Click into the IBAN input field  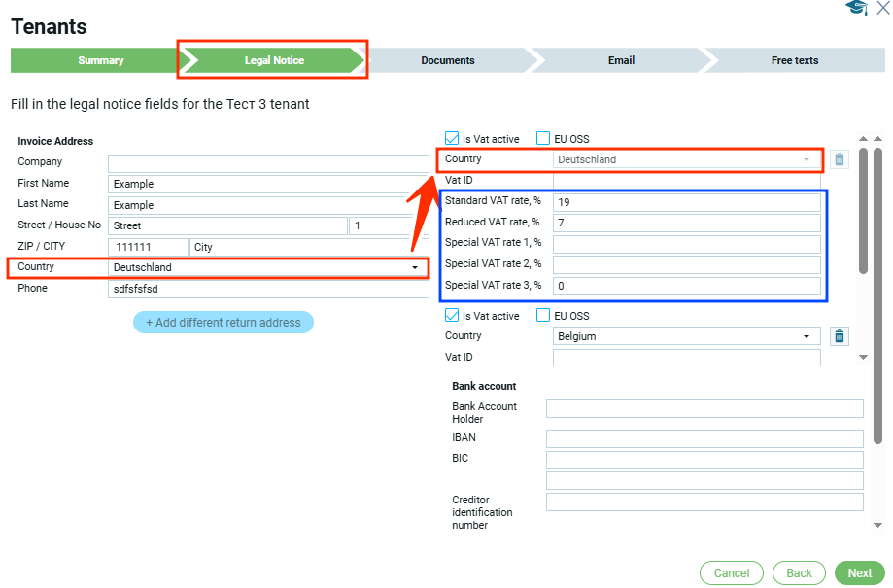pos(704,438)
